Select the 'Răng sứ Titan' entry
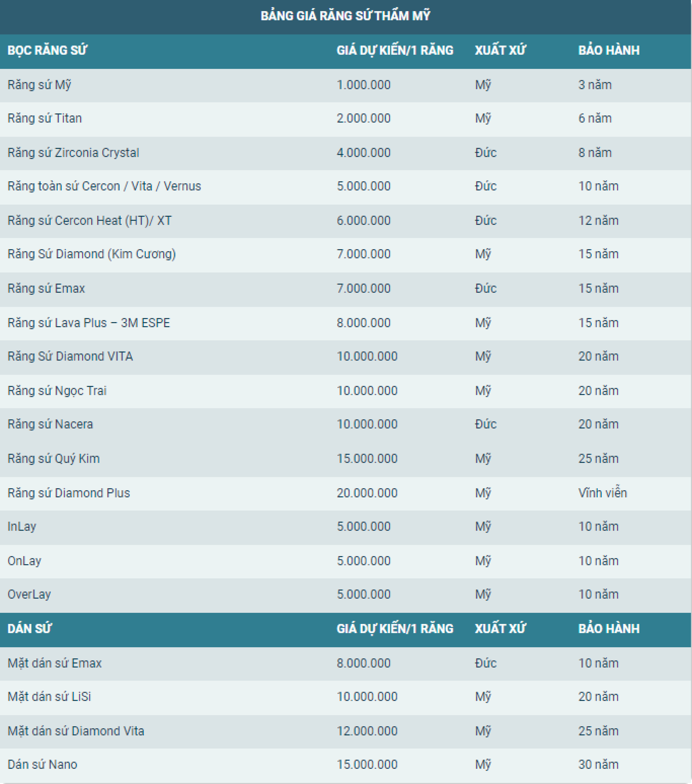Screen dimensions: 692x784 point(45,118)
